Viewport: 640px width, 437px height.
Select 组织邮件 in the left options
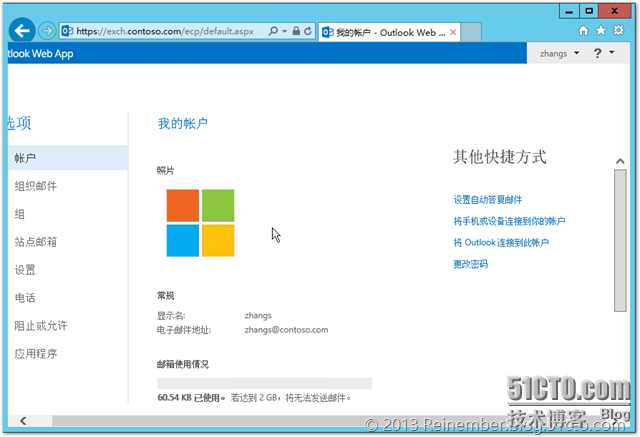35,186
